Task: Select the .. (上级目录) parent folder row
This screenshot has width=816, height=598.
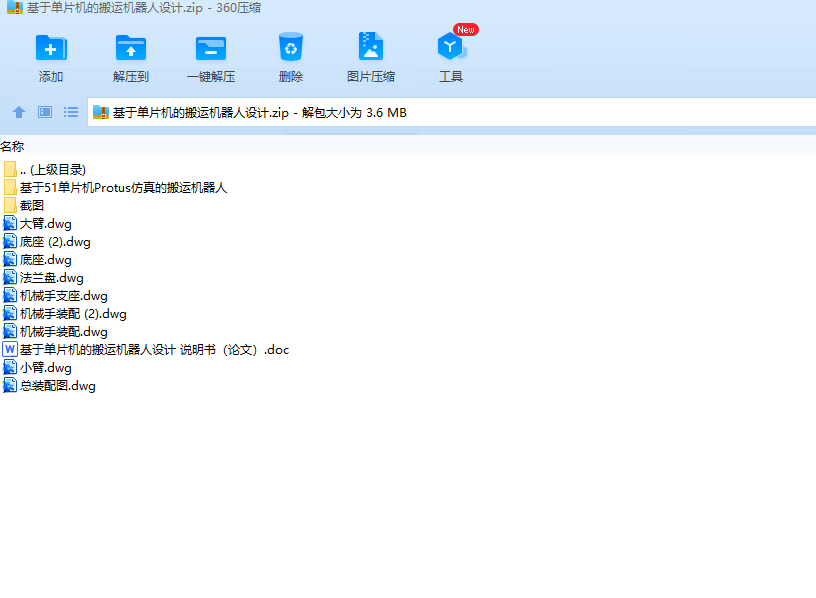Action: tap(44, 170)
